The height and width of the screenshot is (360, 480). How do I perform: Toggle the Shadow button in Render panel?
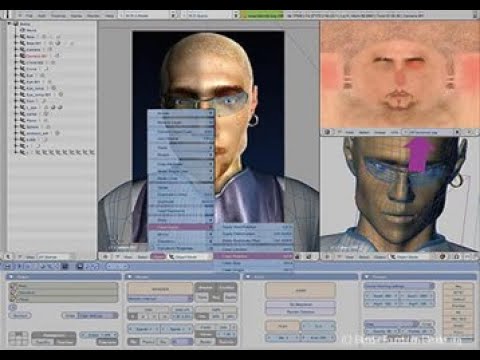click(205, 287)
